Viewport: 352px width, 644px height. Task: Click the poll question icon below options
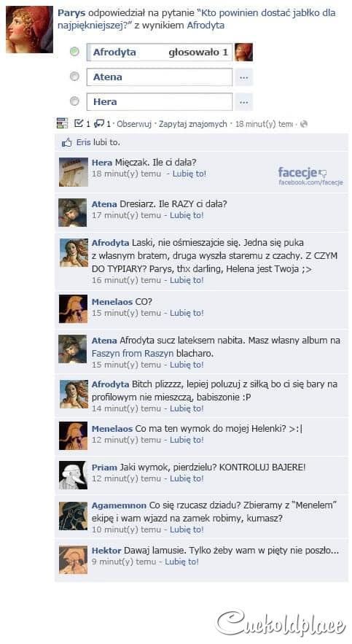pyautogui.click(x=62, y=123)
